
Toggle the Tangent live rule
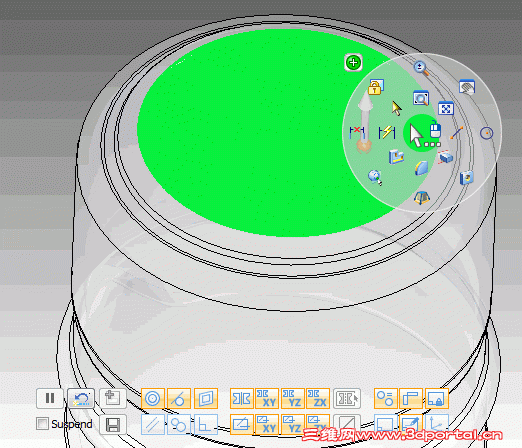tap(179, 398)
